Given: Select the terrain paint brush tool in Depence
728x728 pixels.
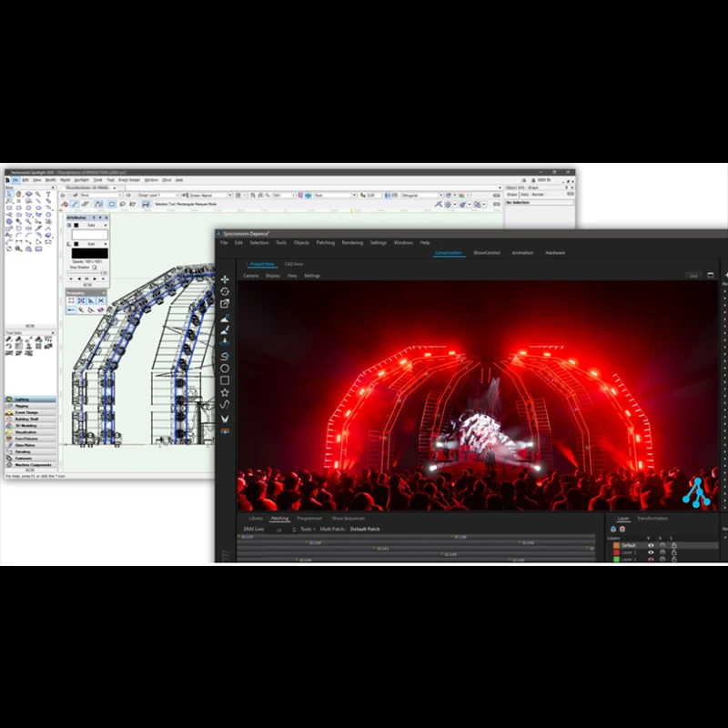Looking at the screenshot, I should pos(225,330).
